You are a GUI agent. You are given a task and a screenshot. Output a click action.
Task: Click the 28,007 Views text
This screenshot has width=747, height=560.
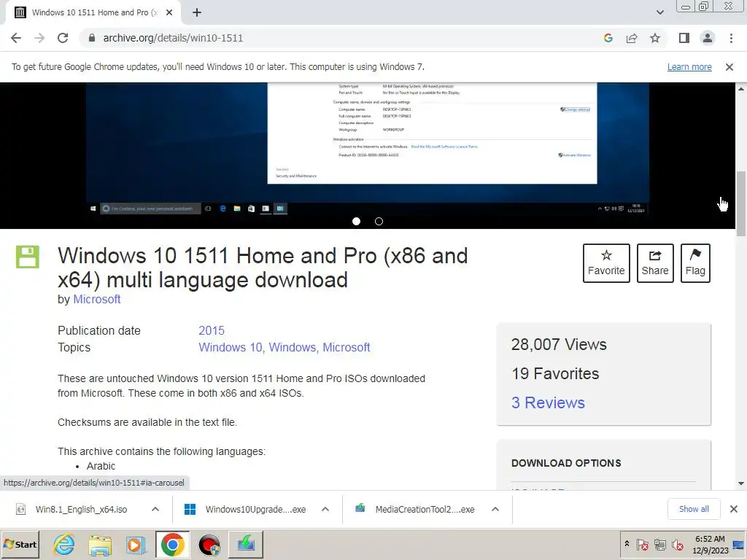[559, 344]
